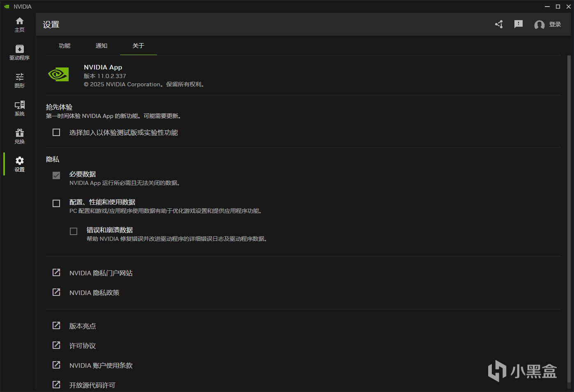Open 开放源代码许可 link
This screenshot has height=392, width=574.
click(x=92, y=385)
